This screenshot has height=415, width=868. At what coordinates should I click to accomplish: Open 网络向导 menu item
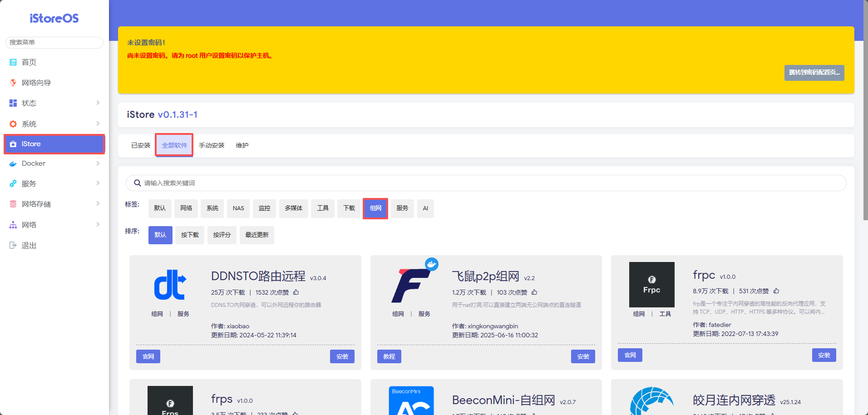pos(54,83)
